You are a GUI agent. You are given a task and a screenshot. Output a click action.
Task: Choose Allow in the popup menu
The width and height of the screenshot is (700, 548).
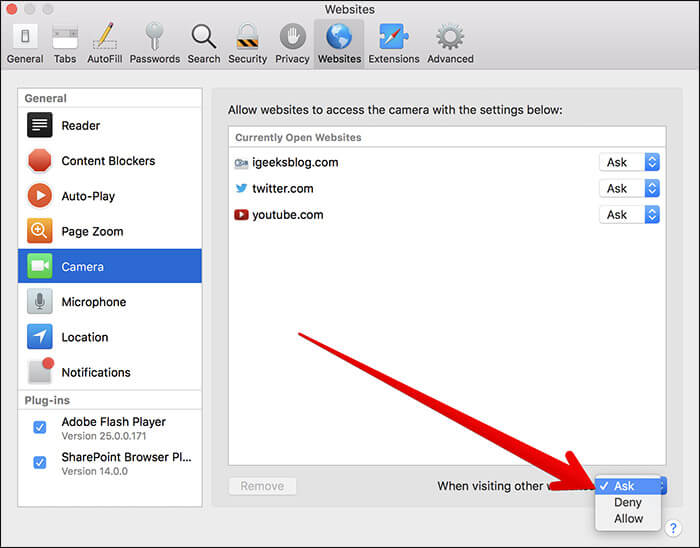(x=628, y=519)
